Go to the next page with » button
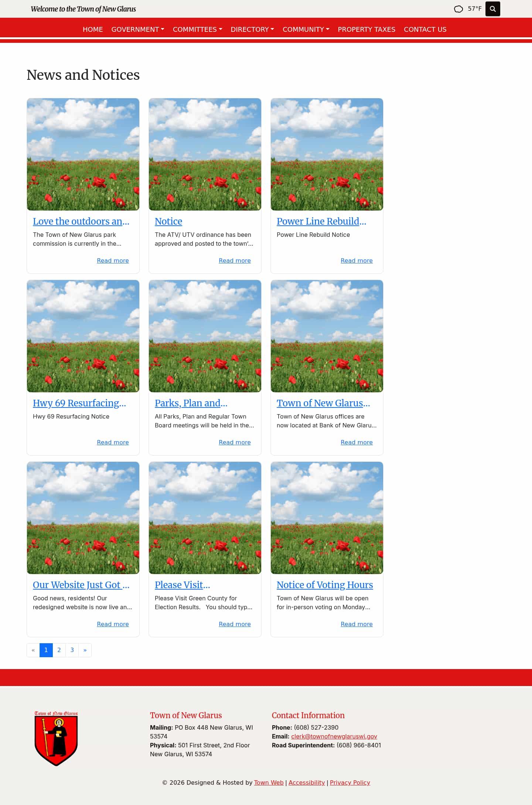 click(x=85, y=650)
